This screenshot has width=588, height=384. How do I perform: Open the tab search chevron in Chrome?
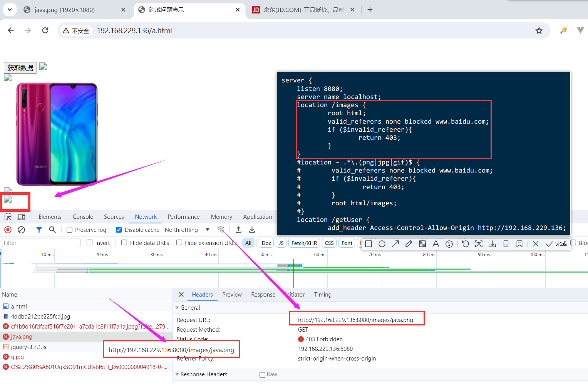[x=10, y=10]
